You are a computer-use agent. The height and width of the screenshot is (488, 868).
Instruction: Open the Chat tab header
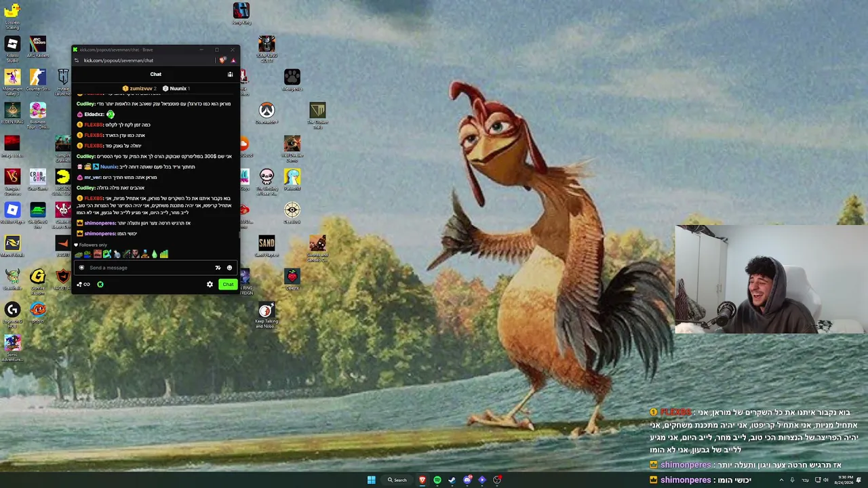pyautogui.click(x=156, y=75)
